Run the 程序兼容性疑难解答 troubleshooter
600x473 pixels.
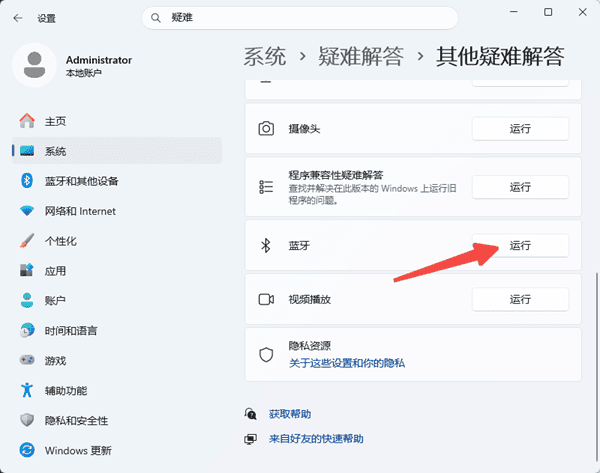pos(520,187)
